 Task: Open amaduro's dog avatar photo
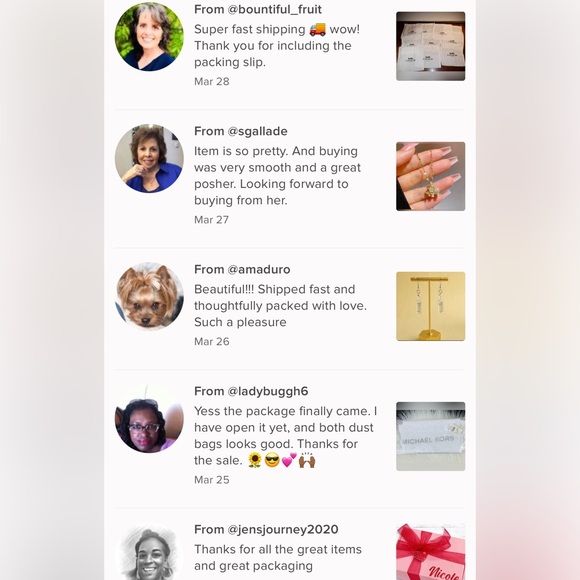[149, 296]
